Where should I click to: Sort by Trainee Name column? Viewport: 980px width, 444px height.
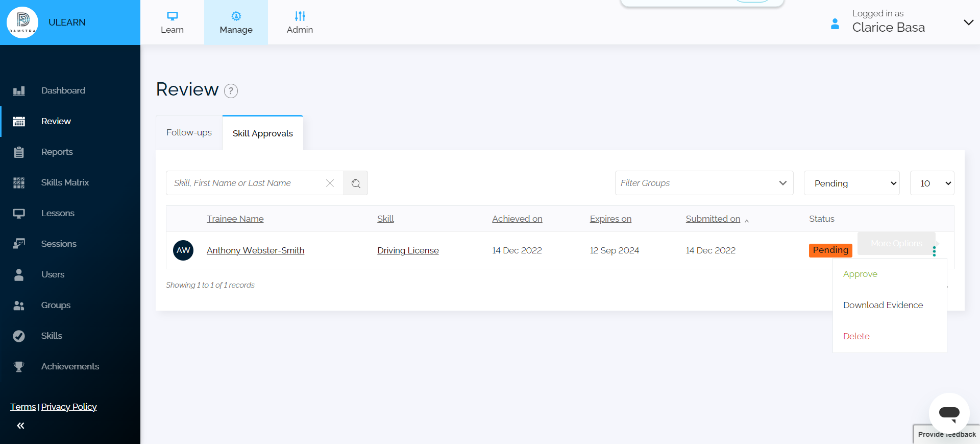pos(235,219)
